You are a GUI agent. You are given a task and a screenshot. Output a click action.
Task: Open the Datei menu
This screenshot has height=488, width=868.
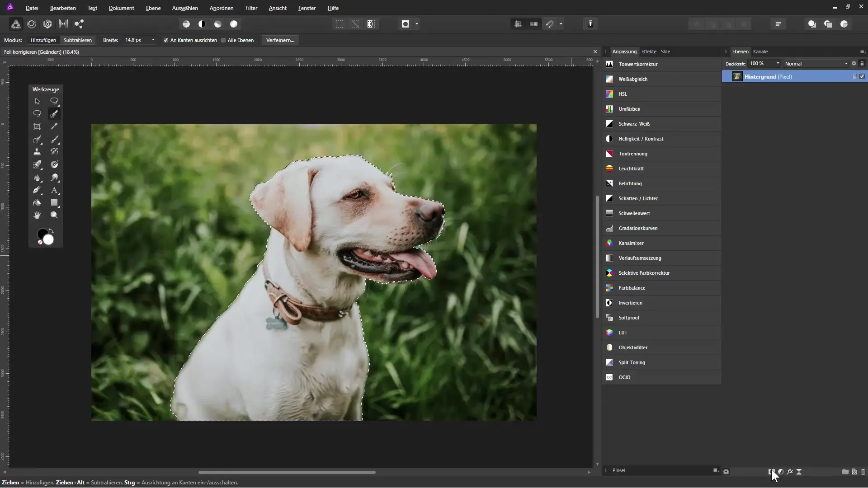click(32, 8)
